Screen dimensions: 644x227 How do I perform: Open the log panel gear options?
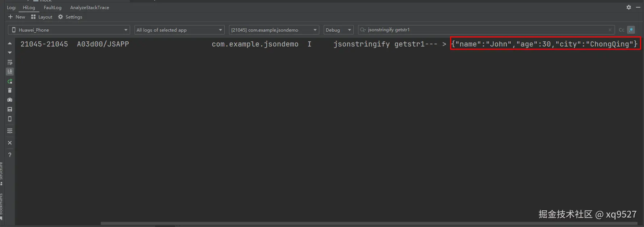click(629, 7)
